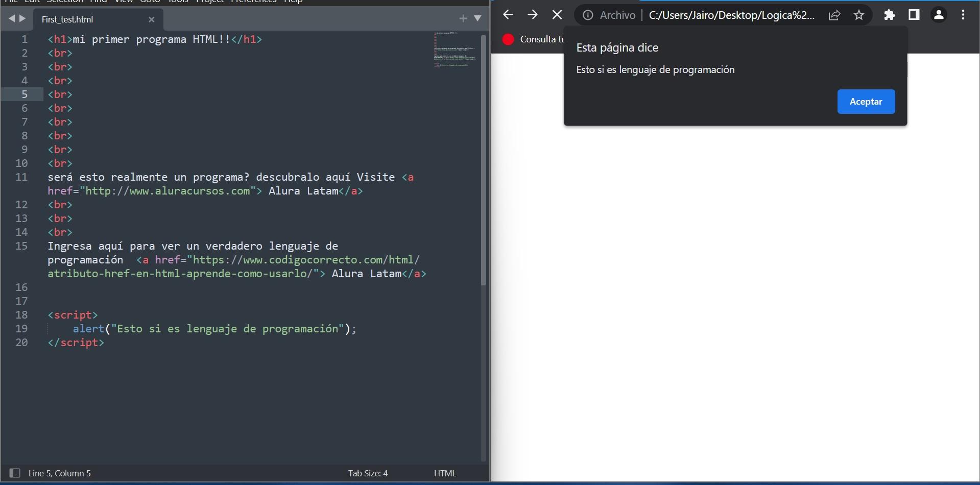The height and width of the screenshot is (485, 980).
Task: Click line number 1 in the gutter
Action: [25, 39]
